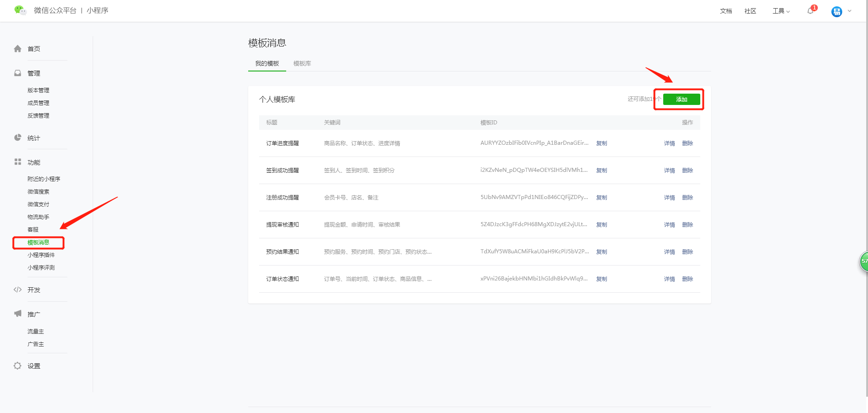This screenshot has width=868, height=413.
Task: Expand the 工具 dropdown menu
Action: (781, 11)
